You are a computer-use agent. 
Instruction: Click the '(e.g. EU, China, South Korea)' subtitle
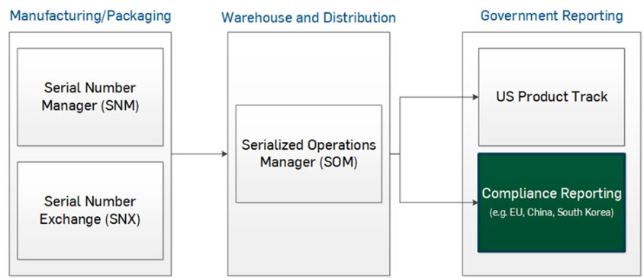tap(552, 213)
